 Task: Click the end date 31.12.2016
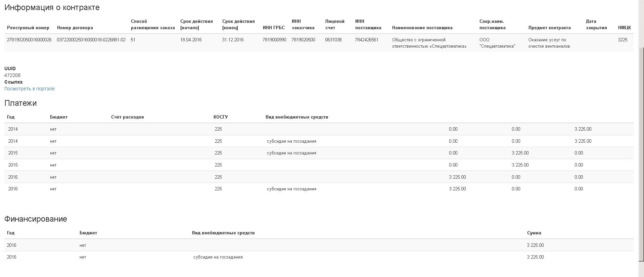[233, 40]
